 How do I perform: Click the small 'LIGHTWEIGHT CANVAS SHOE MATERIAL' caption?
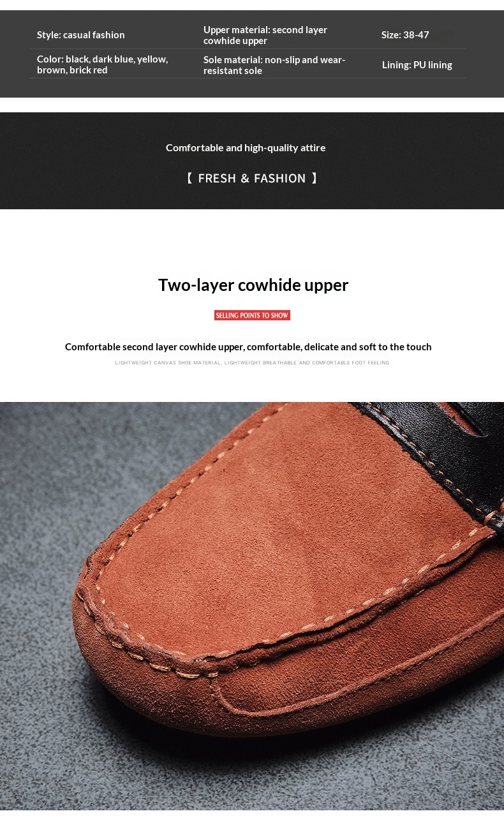click(x=252, y=363)
